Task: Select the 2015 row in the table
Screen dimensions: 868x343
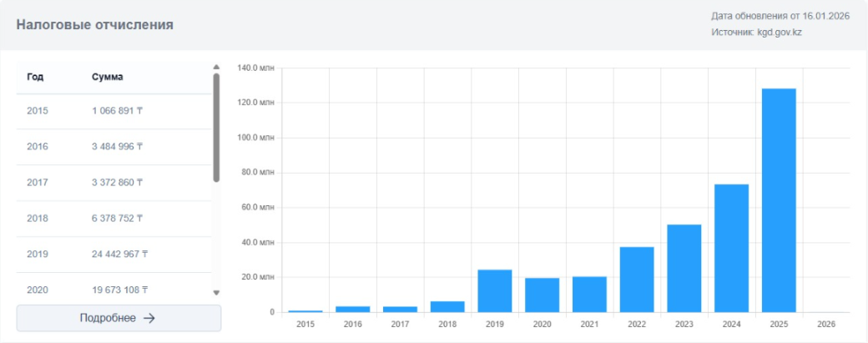Action: tap(114, 111)
